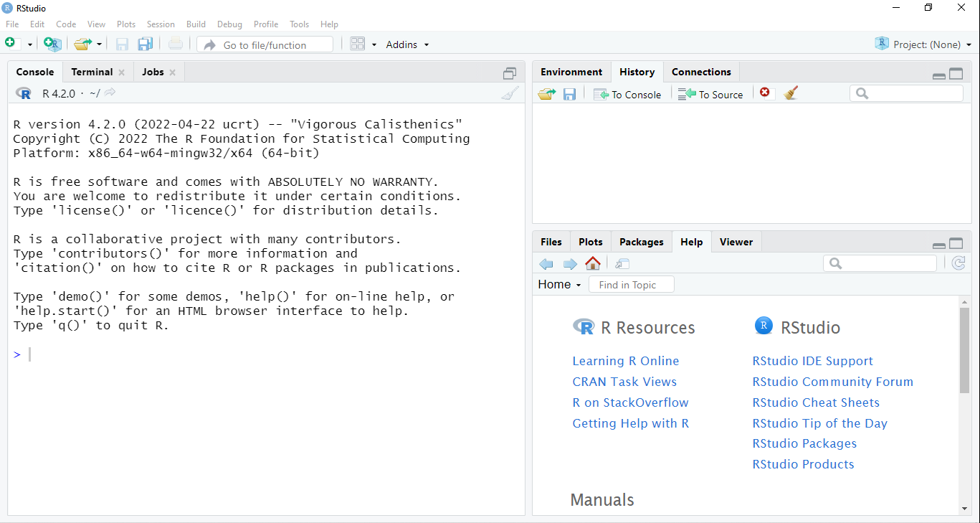
Task: Click the console input prompt line
Action: (266, 354)
